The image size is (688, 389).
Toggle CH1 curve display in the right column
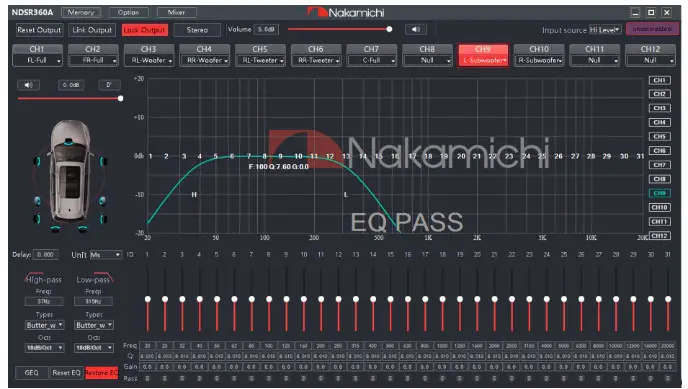click(659, 80)
